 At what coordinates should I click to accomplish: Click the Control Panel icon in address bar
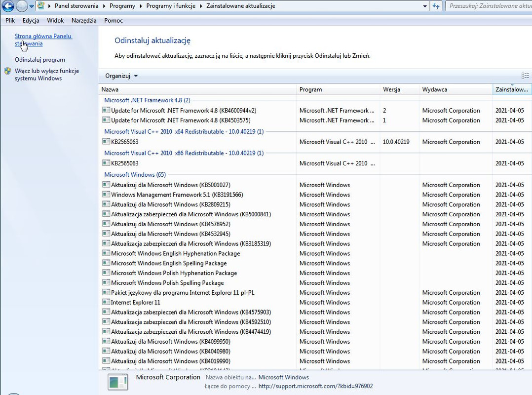pyautogui.click(x=41, y=6)
